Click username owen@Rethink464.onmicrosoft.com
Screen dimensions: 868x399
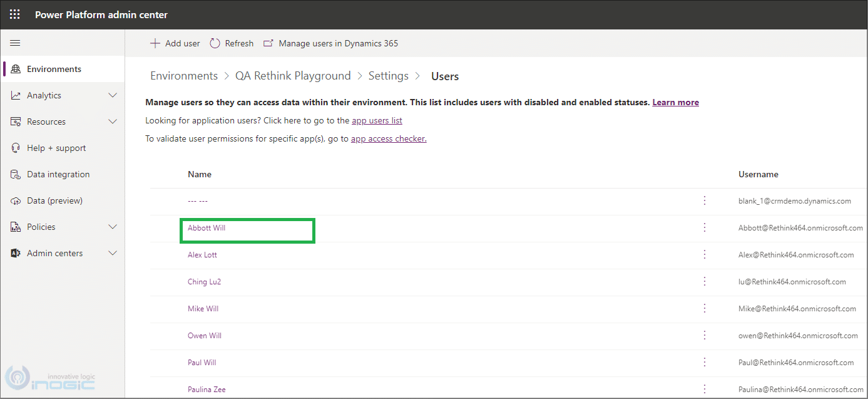tap(798, 336)
